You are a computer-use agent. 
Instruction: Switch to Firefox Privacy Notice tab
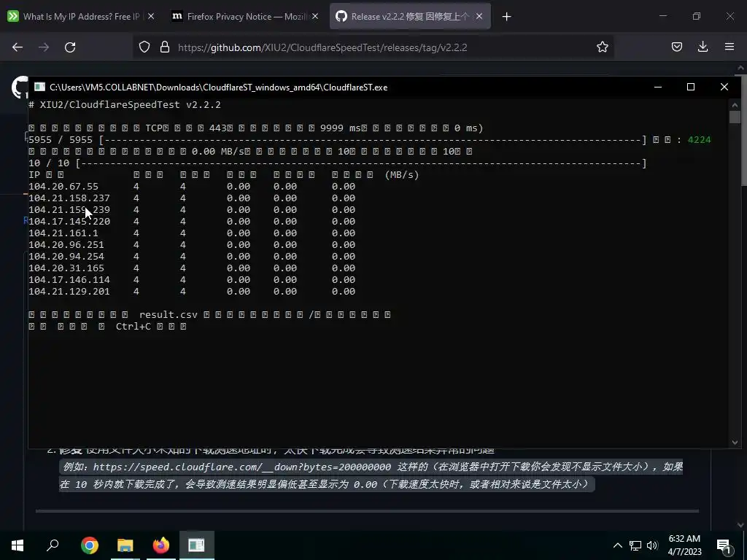pyautogui.click(x=244, y=16)
